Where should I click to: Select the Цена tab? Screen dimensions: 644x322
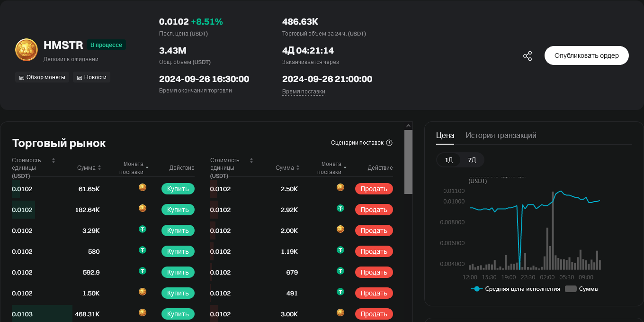tap(445, 136)
